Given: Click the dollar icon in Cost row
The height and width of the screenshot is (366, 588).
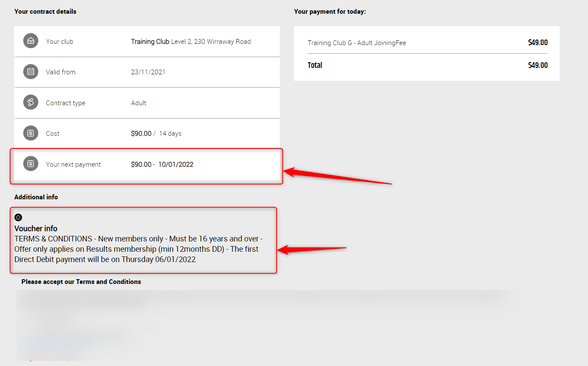Looking at the screenshot, I should tap(31, 133).
